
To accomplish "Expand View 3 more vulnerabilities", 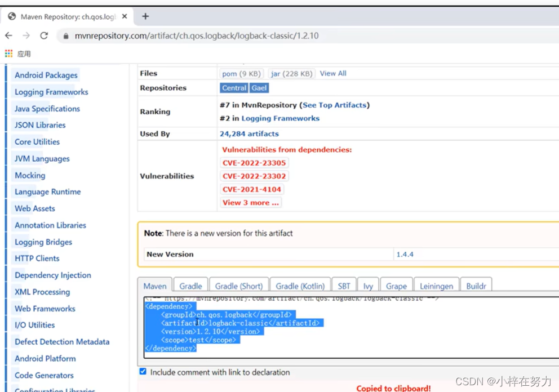I will pos(251,202).
